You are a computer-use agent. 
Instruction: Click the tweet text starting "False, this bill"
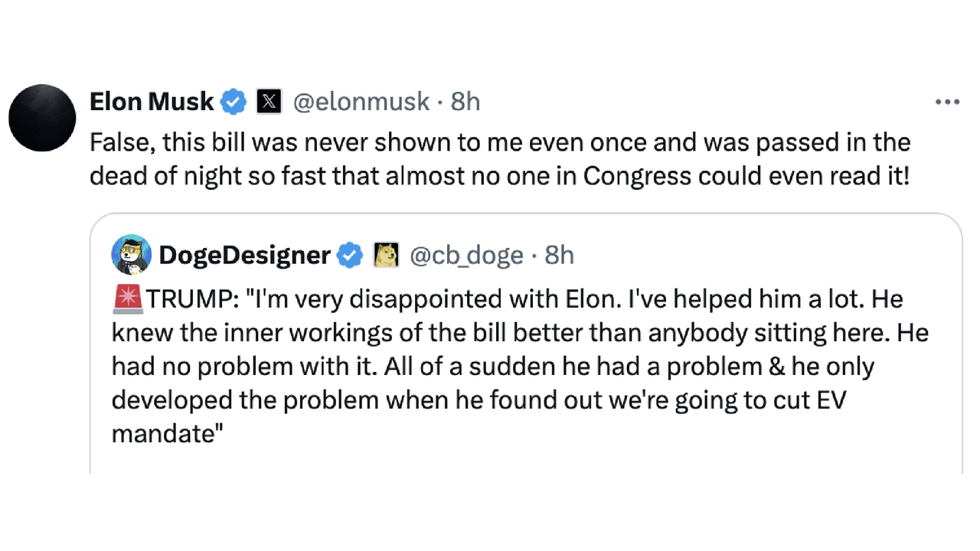(499, 143)
